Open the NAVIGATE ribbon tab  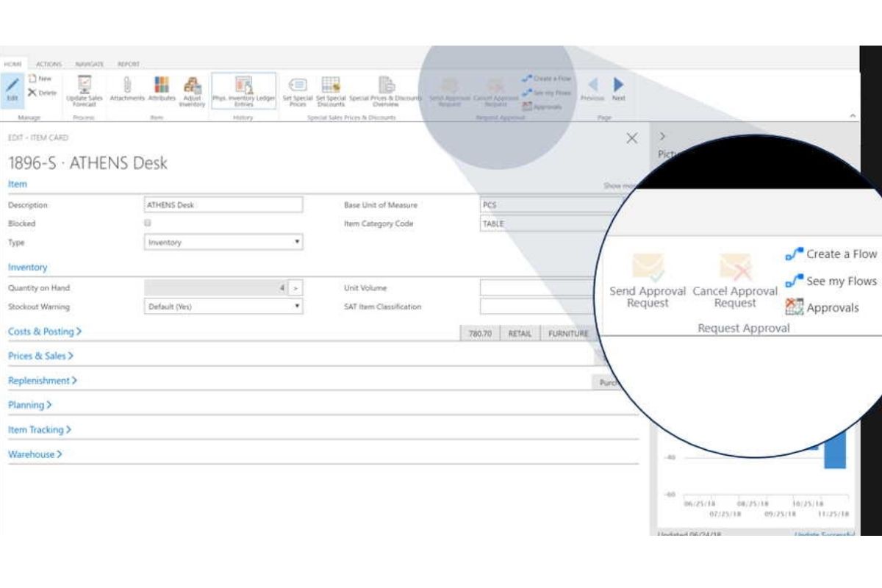coord(90,64)
